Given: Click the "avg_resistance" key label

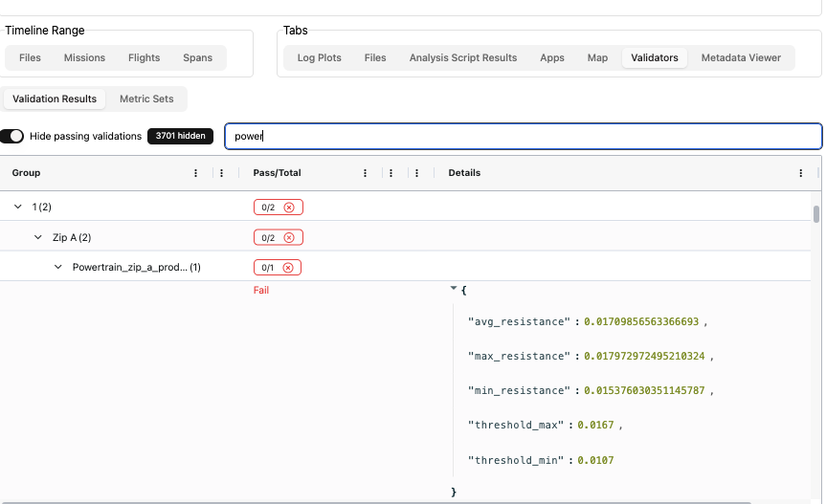Looking at the screenshot, I should pyautogui.click(x=519, y=322).
